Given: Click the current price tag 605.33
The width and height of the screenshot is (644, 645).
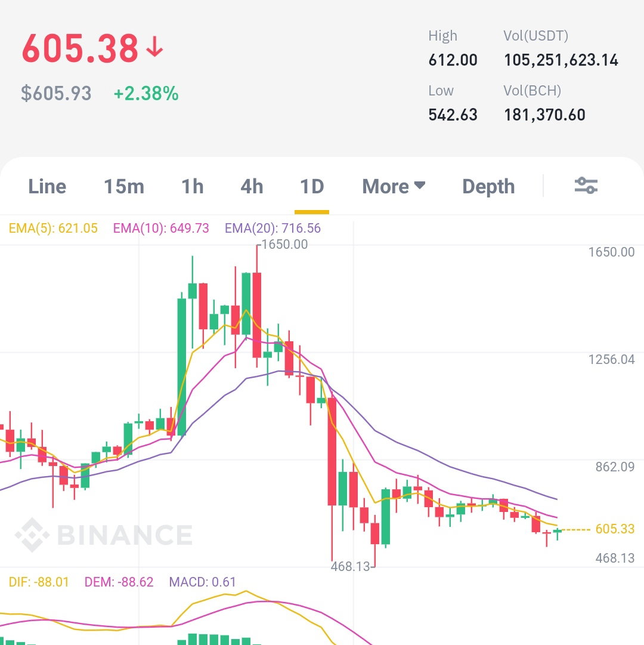Looking at the screenshot, I should pos(615,529).
